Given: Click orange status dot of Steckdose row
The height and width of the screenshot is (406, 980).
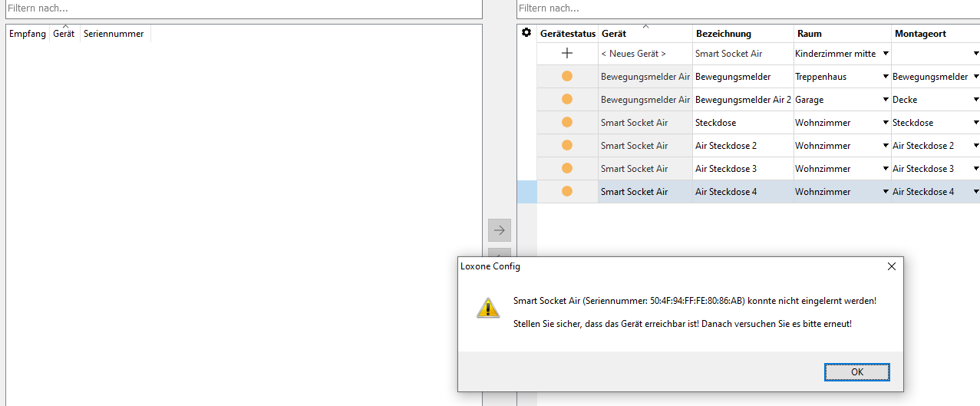Looking at the screenshot, I should (x=567, y=122).
